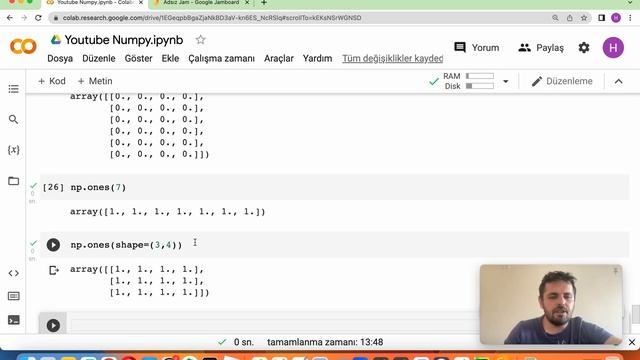640x360 pixels.
Task: Clear output icon beside the array output
Action: pos(53,270)
